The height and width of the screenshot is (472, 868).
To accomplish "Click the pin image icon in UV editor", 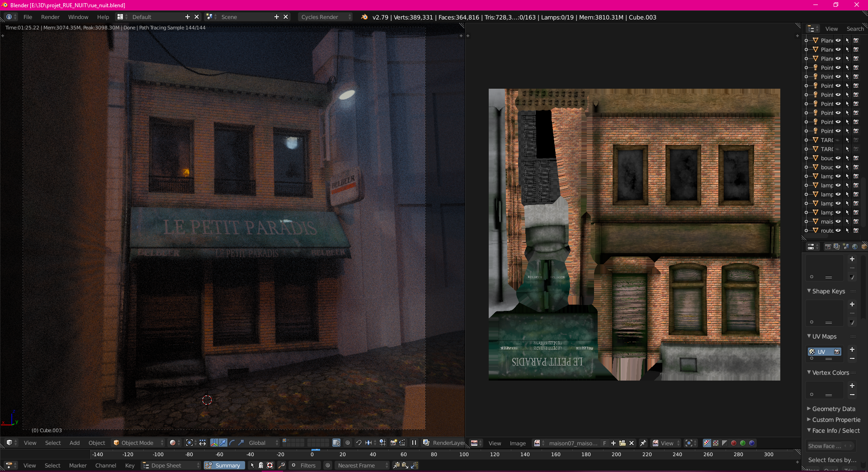I will pos(643,443).
